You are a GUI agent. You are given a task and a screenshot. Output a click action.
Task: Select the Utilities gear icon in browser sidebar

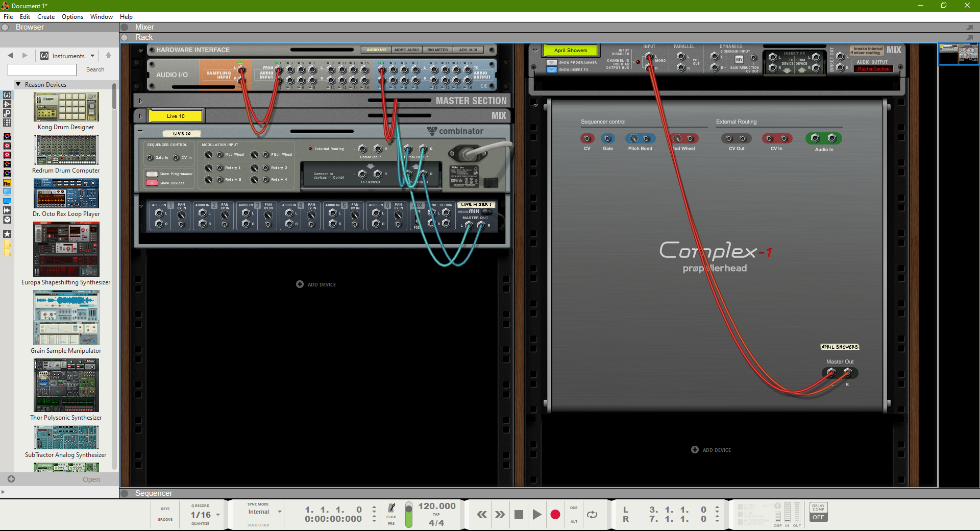point(7,113)
